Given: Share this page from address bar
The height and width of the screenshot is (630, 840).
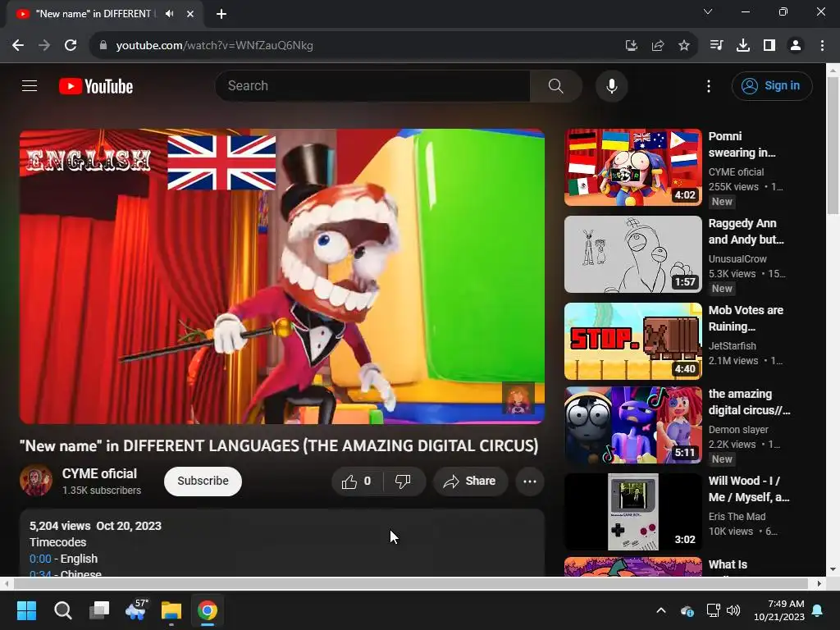Looking at the screenshot, I should click(x=657, y=46).
